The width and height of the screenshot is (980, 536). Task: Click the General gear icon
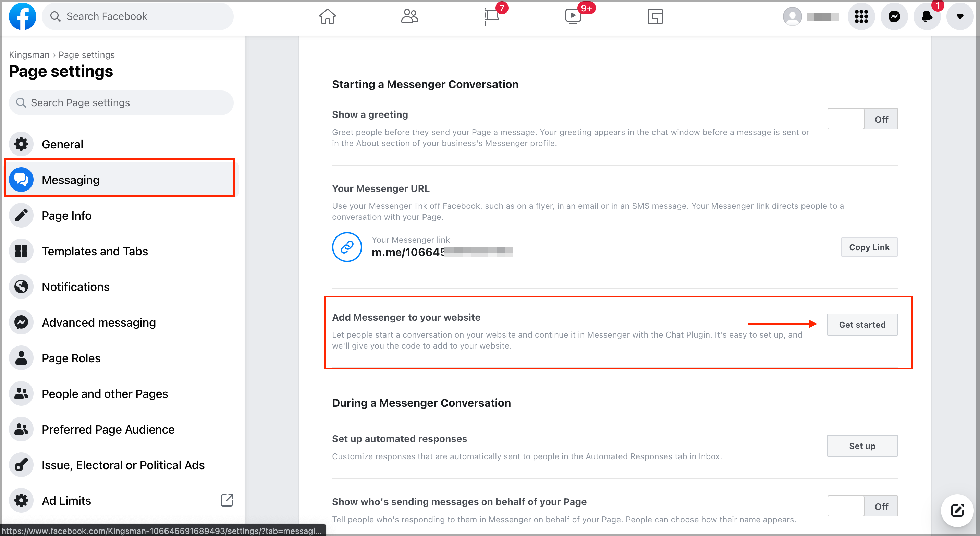[21, 144]
